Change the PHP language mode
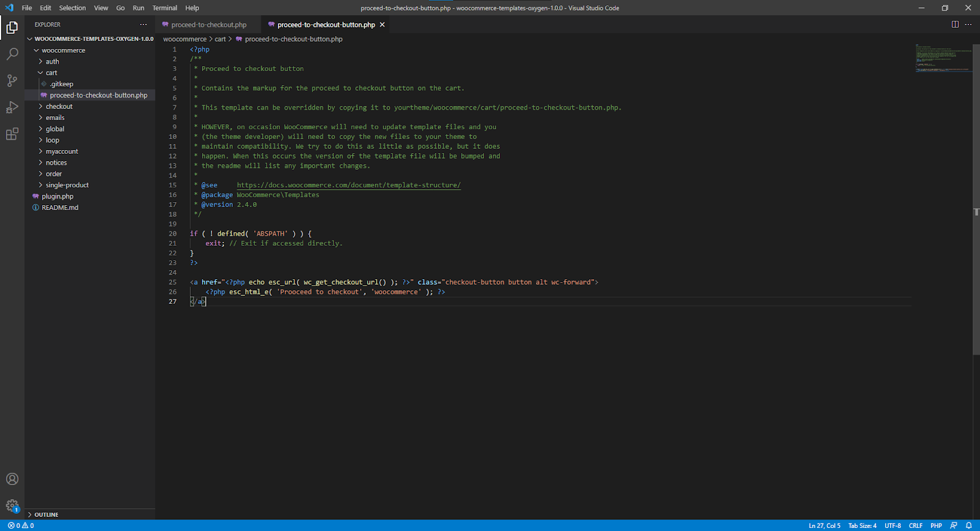Screen dimensions: 980x531 [x=936, y=525]
